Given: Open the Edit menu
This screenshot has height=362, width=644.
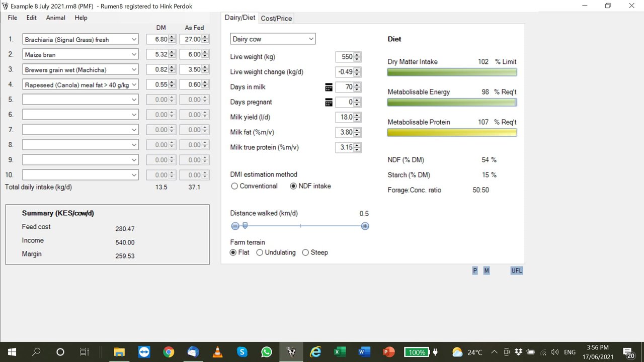Looking at the screenshot, I should pyautogui.click(x=32, y=18).
